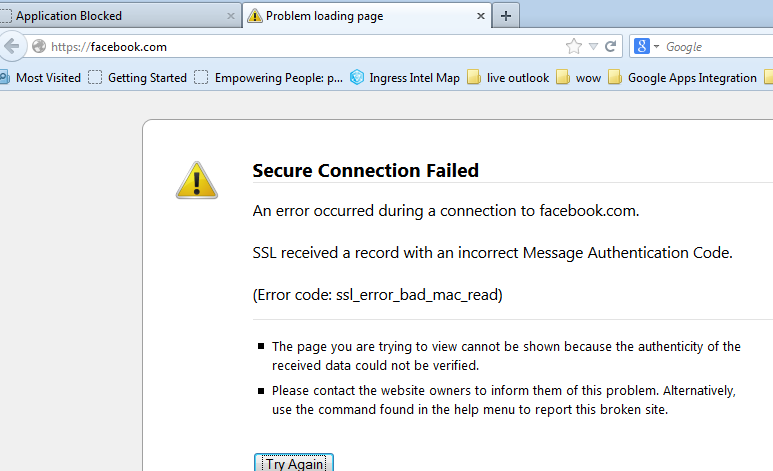Click the Back arrow button
This screenshot has height=471, width=773.
(x=11, y=46)
